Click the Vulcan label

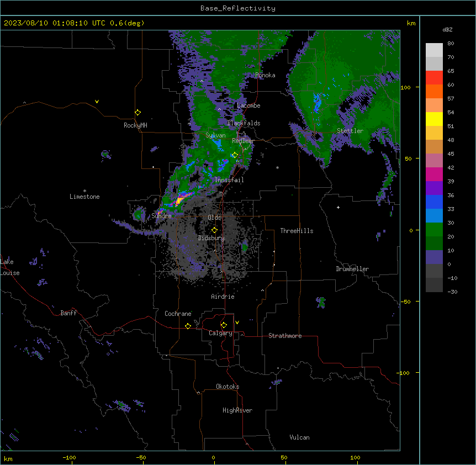tap(300, 437)
